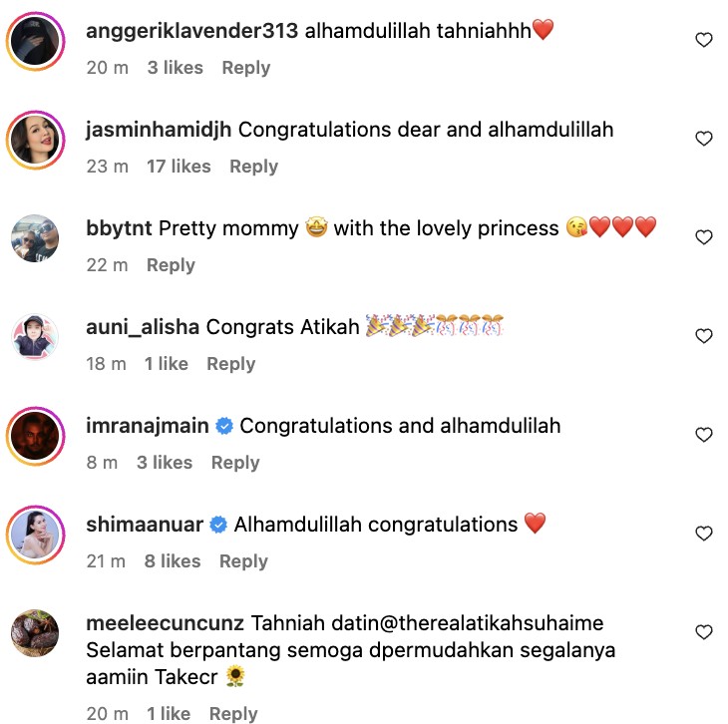
Task: Reply to bbytnt's Pretty mommy comment
Action: point(171,265)
